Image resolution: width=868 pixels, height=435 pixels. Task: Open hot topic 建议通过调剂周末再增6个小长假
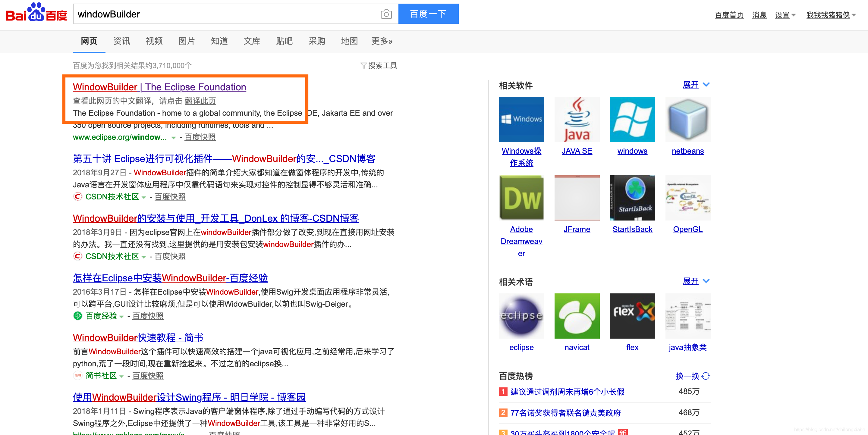tap(568, 392)
